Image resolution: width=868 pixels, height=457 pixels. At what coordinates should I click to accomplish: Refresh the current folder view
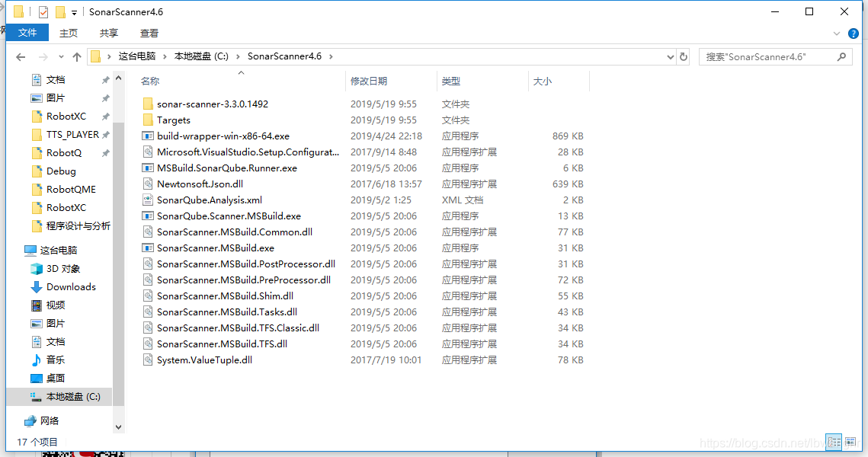point(684,56)
